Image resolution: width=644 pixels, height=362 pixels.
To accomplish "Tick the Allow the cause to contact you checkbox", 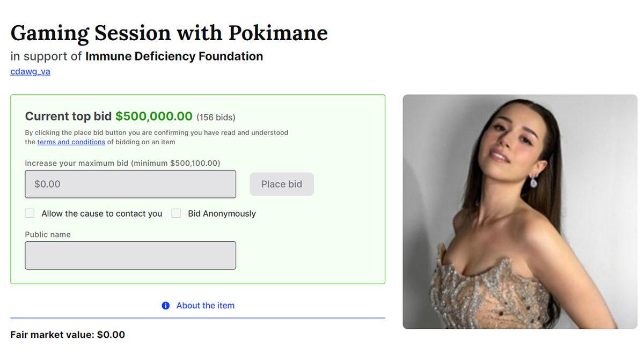I will [x=30, y=213].
